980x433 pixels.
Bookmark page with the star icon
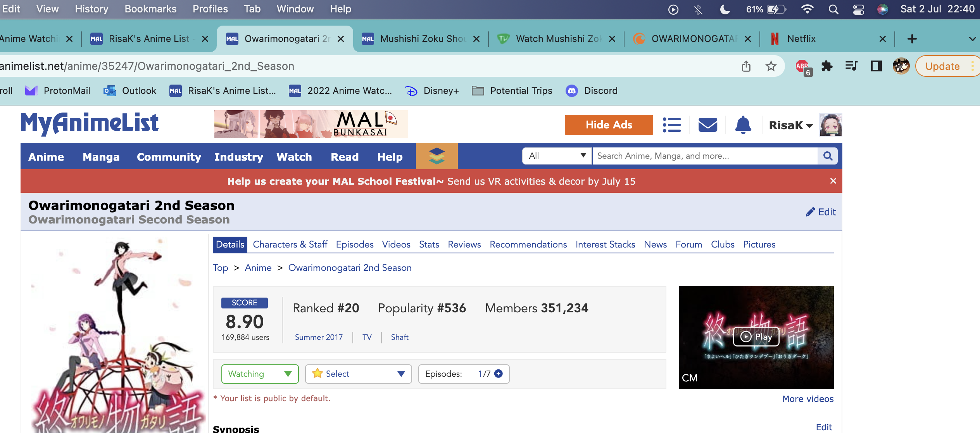point(771,66)
